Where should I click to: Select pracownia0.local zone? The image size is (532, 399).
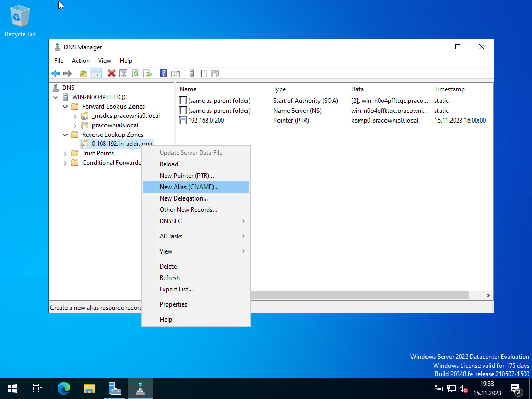click(x=115, y=125)
